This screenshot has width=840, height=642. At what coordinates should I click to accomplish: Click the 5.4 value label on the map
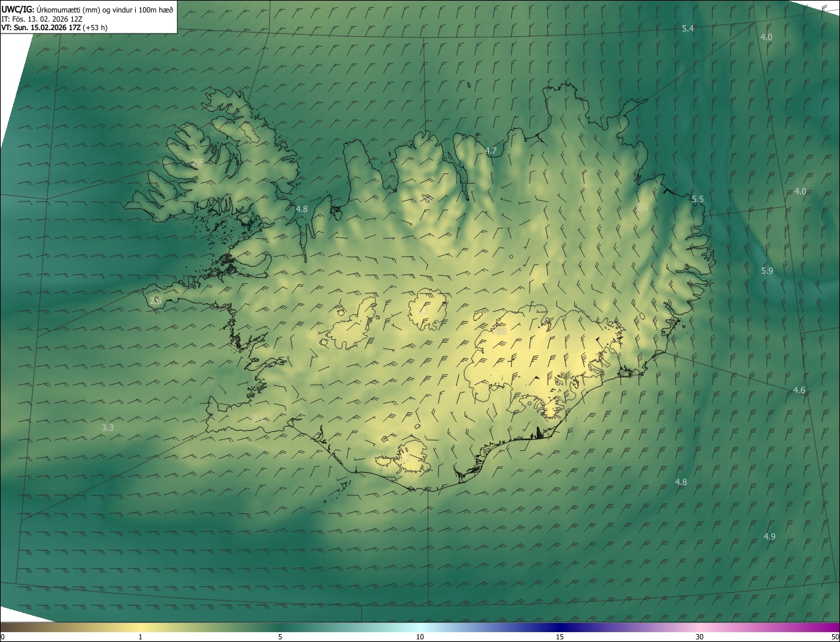tap(688, 28)
